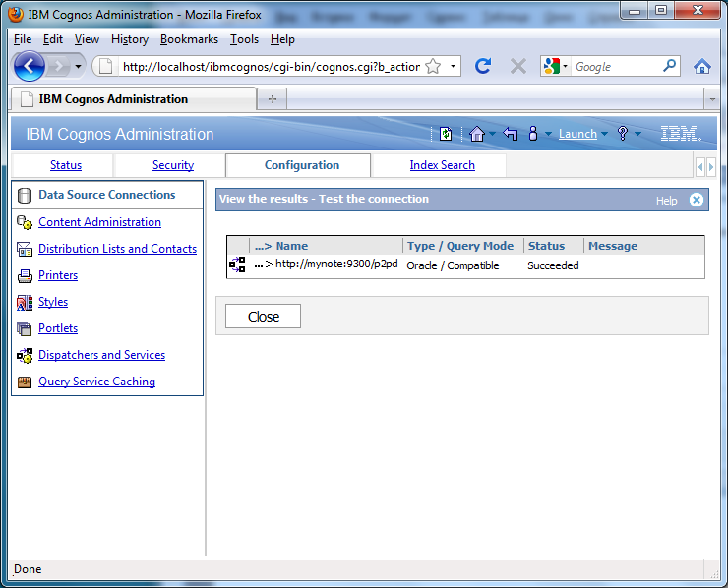728x588 pixels.
Task: Click the Cognos return arrow icon
Action: pos(511,134)
